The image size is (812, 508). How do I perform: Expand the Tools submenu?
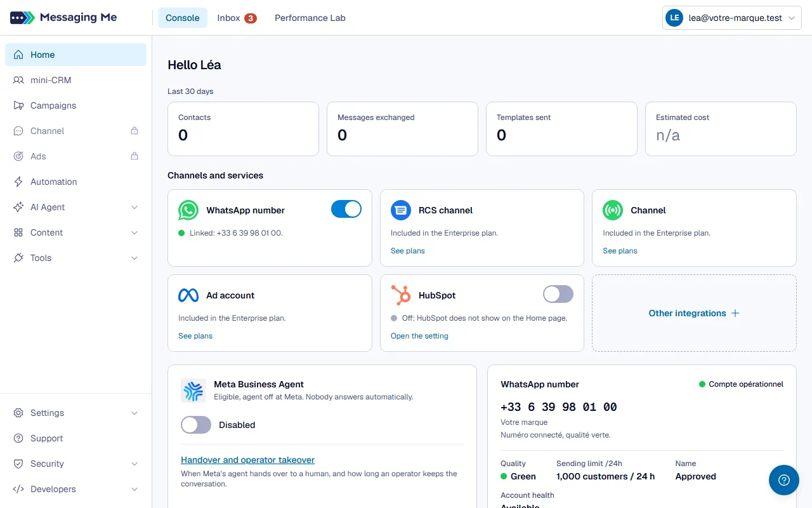click(x=134, y=258)
